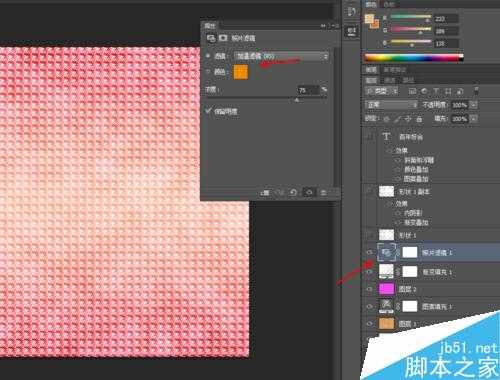
Task: Switch to the Paths (路径) tab
Action: tap(408, 80)
